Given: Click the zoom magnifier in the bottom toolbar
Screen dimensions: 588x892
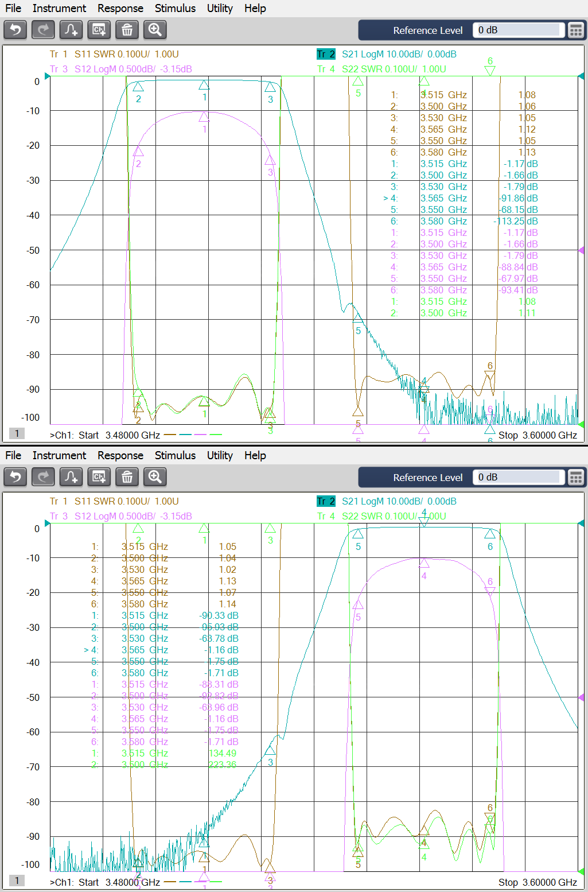Looking at the screenshot, I should [x=155, y=477].
